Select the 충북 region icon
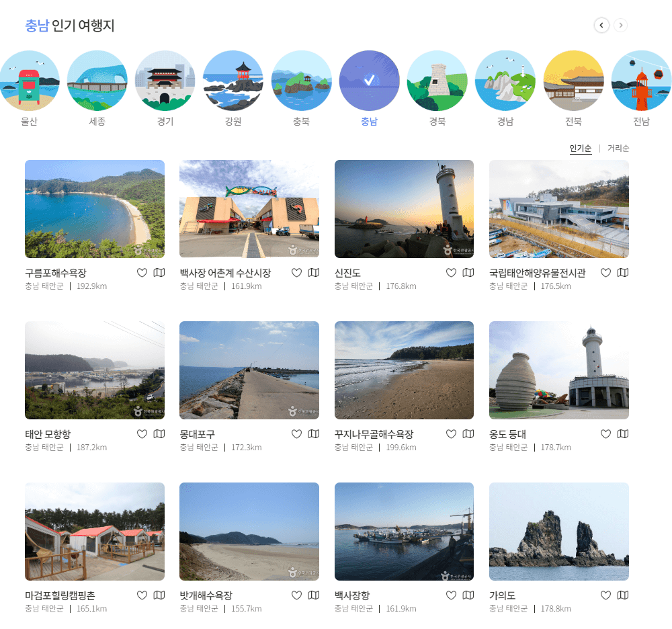Viewport: 672px width, 629px height. 301,79
